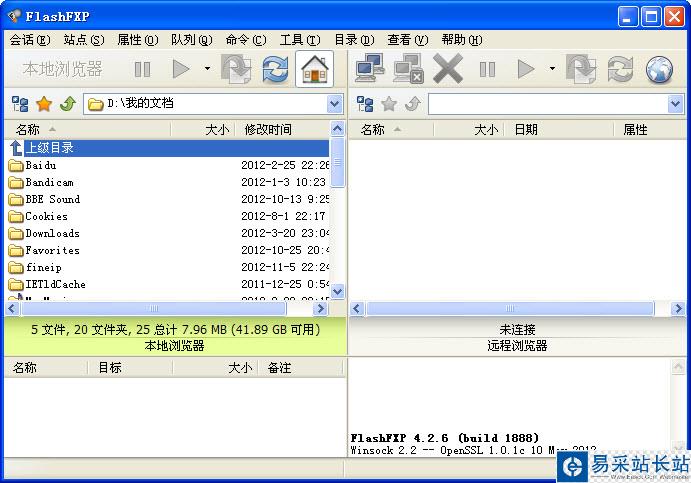Select the Baidu folder
691x483 pixels.
[168, 165]
